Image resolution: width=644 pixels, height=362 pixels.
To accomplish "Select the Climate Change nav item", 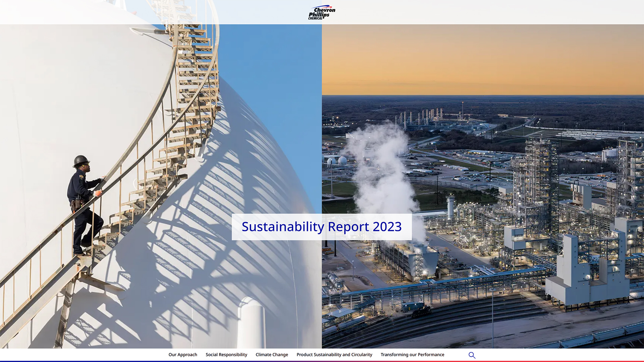I will click(x=272, y=355).
